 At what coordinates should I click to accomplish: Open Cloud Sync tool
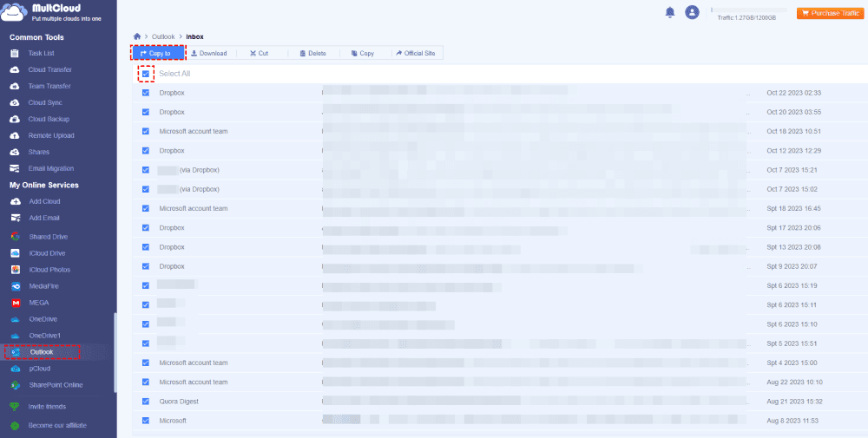click(x=45, y=103)
